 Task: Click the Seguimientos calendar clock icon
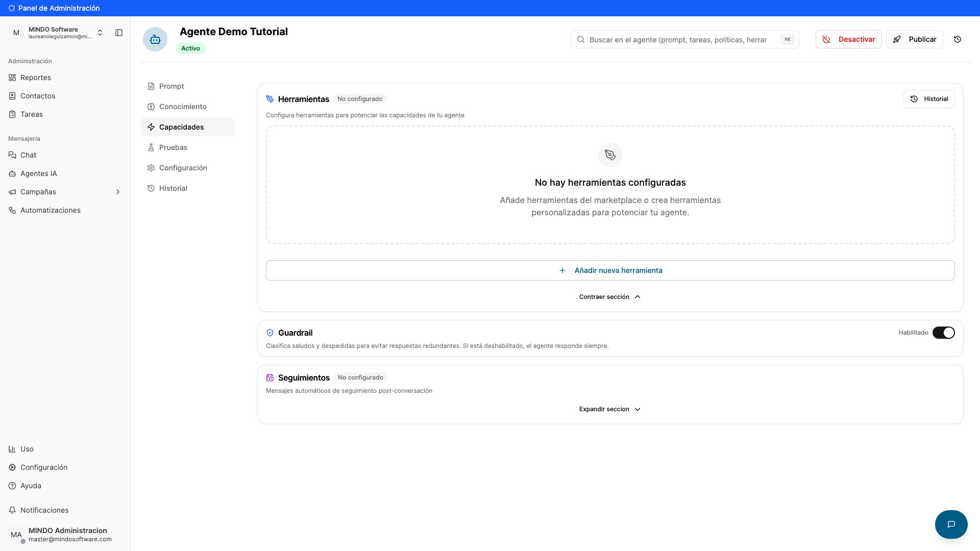point(270,378)
